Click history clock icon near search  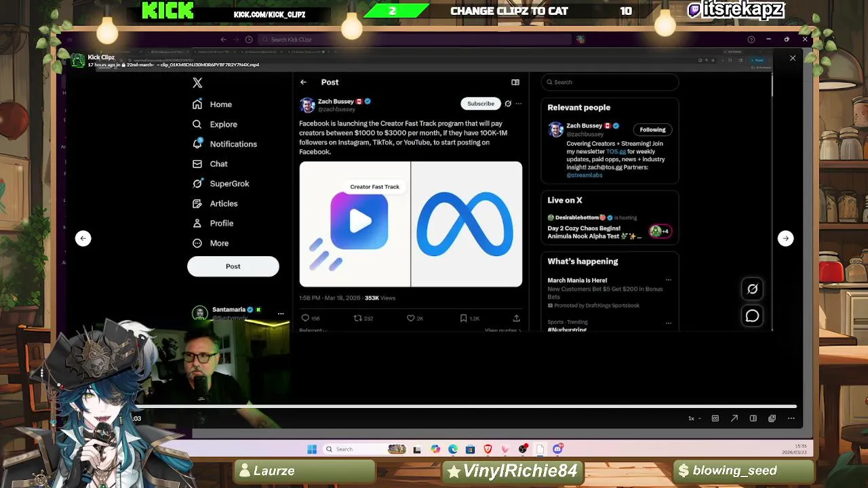point(249,39)
